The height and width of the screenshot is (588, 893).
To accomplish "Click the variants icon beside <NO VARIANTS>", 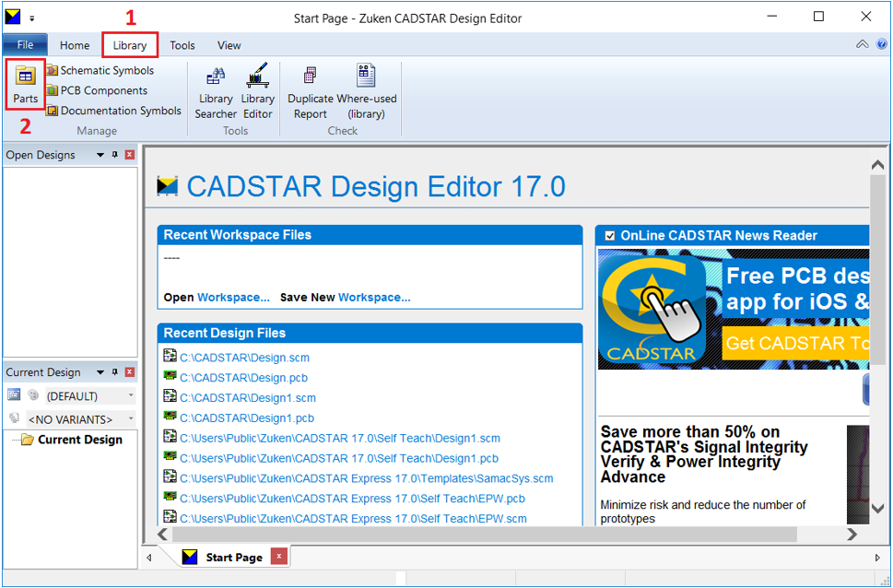I will pyautogui.click(x=14, y=418).
